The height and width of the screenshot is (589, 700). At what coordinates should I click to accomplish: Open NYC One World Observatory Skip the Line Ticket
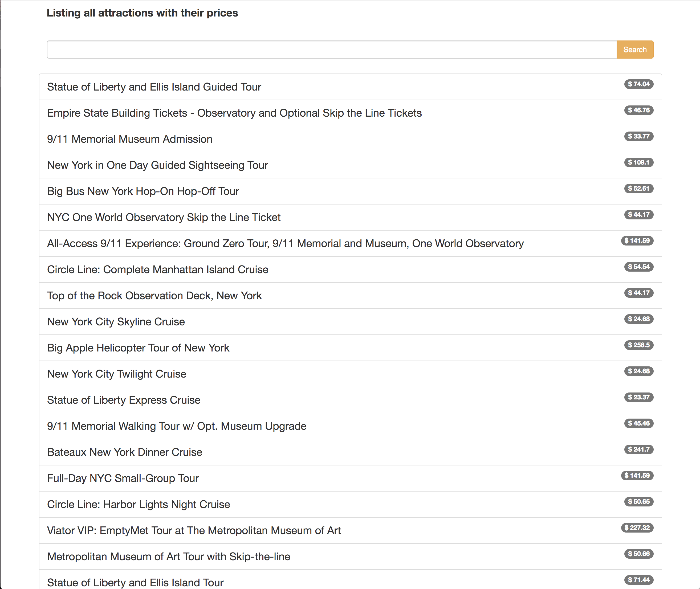click(164, 217)
